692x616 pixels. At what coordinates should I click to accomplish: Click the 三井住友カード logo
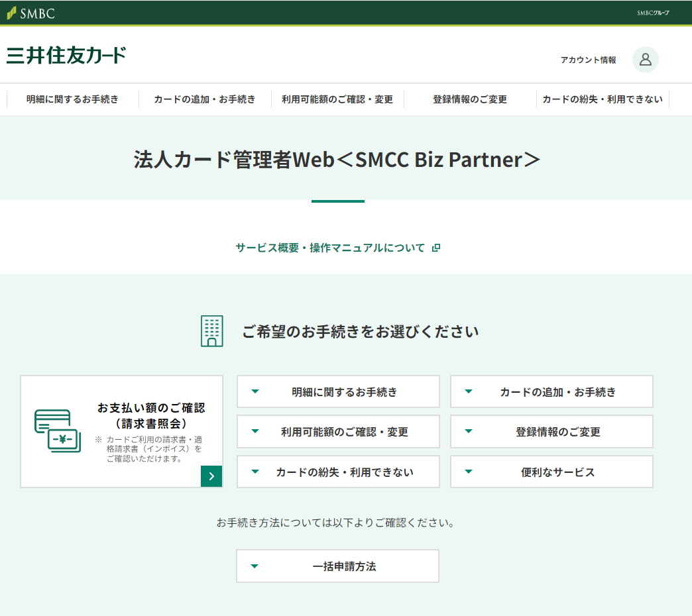coord(66,56)
